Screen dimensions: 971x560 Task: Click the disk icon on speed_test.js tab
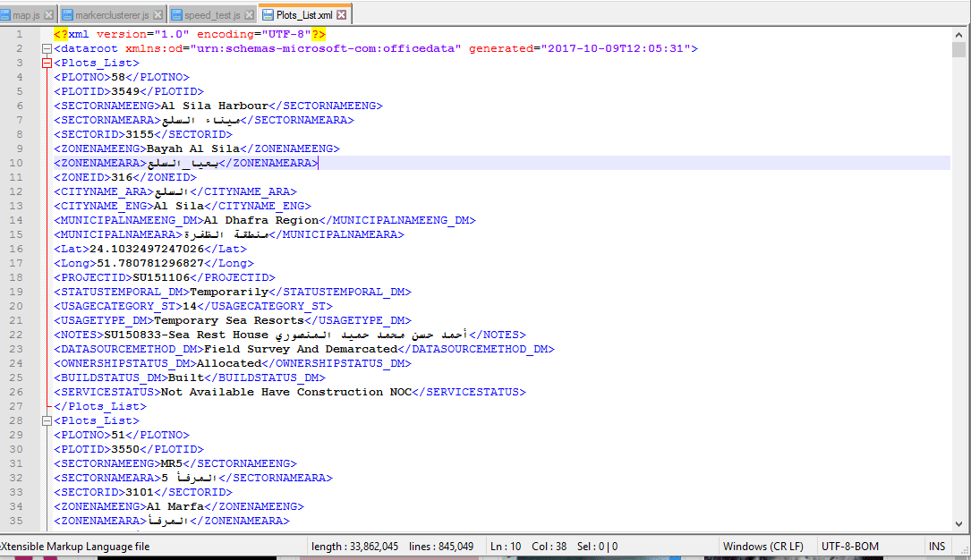point(177,15)
